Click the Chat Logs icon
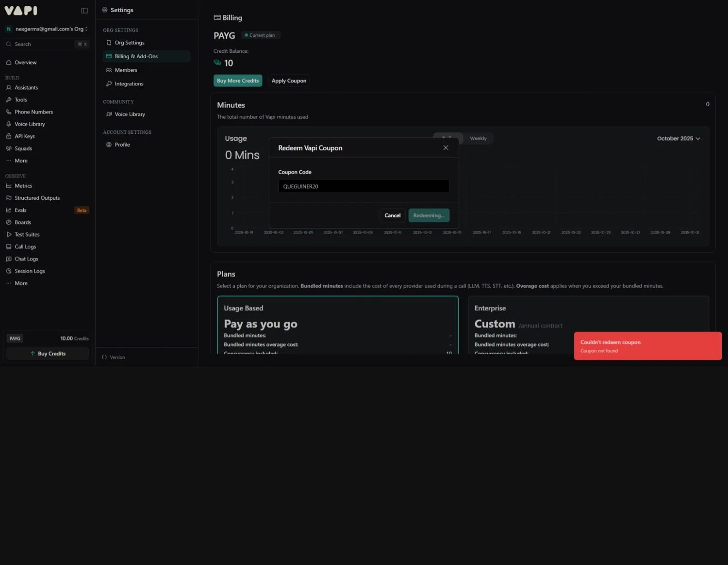The image size is (728, 565). (9, 259)
